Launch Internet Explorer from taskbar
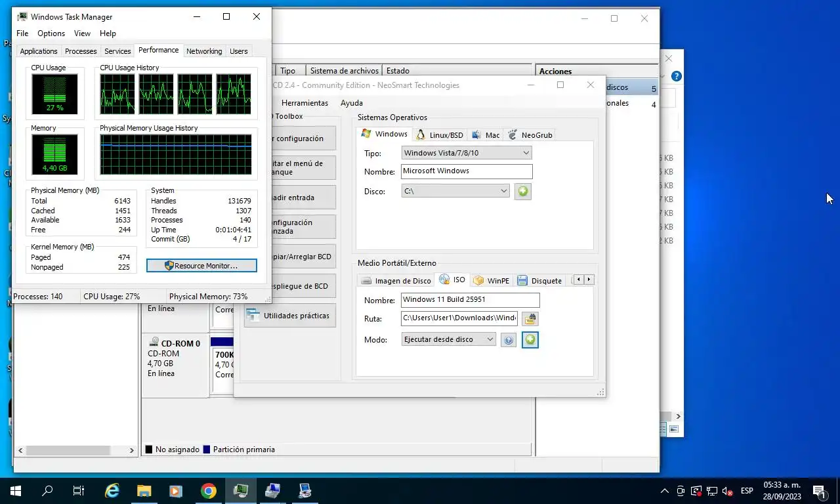Image resolution: width=840 pixels, height=504 pixels. 112,490
